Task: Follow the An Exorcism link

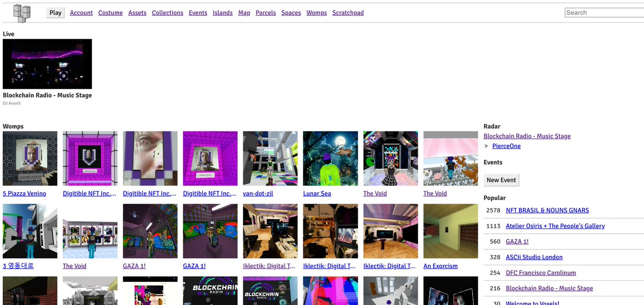Action: 441,266
